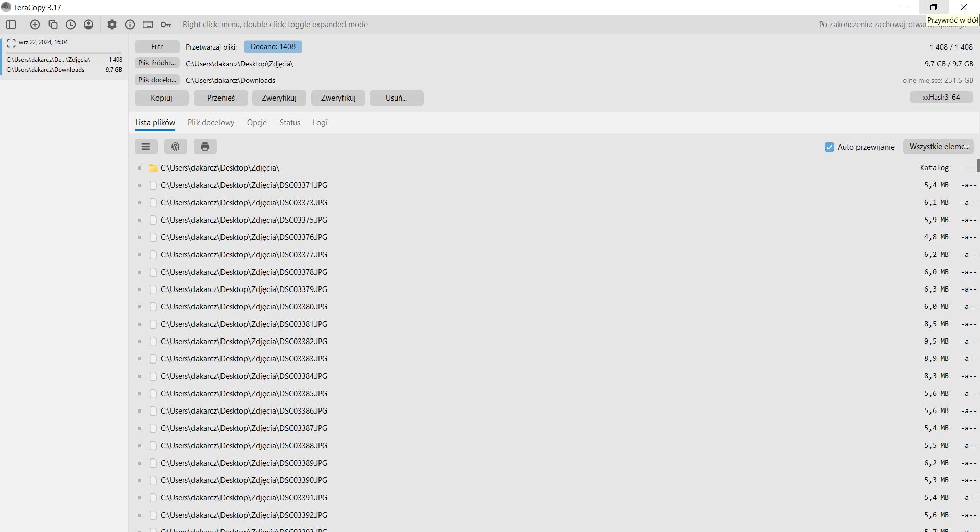The image size is (980, 532).
Task: Open the Wszystkie eleme... filter dropdown
Action: click(939, 147)
